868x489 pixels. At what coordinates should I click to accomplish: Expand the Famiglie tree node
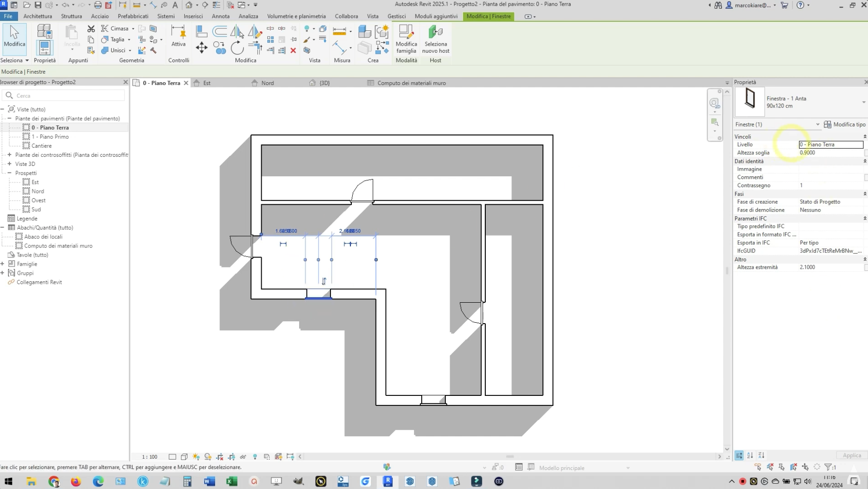pyautogui.click(x=3, y=264)
